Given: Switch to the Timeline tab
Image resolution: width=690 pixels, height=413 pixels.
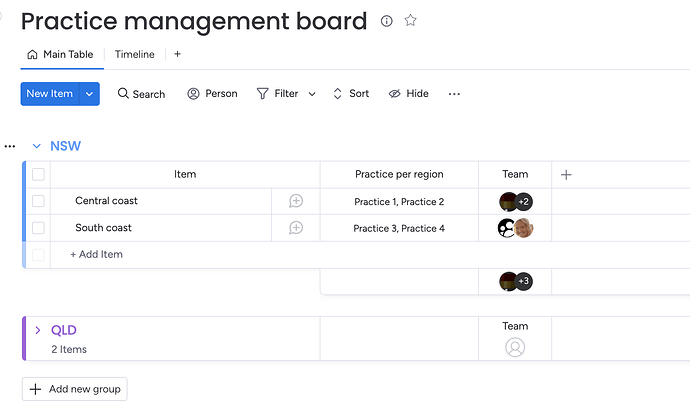Looking at the screenshot, I should point(134,54).
